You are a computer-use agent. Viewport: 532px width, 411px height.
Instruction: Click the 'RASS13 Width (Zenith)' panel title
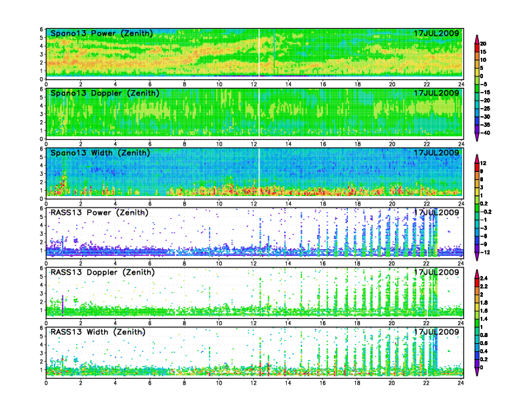click(x=97, y=332)
